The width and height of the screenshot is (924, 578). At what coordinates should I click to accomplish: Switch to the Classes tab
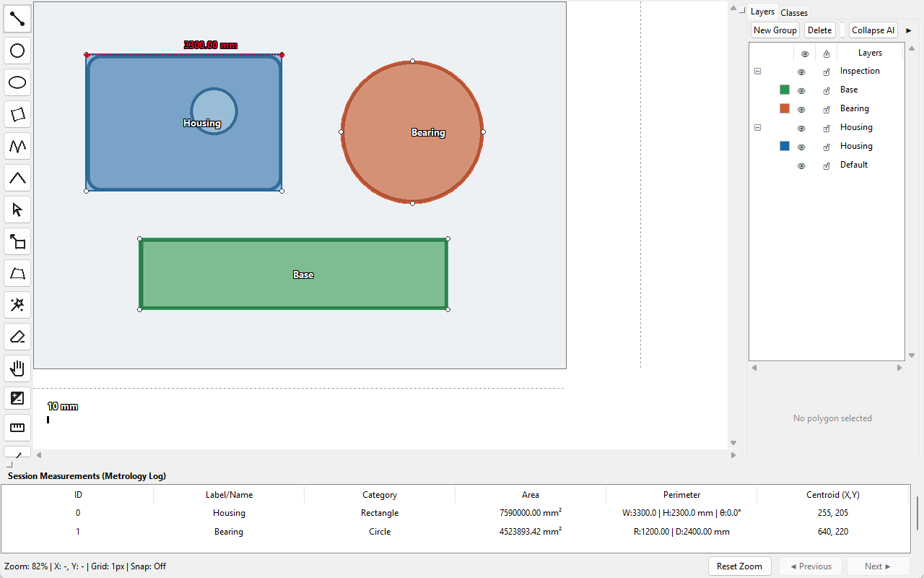tap(794, 12)
